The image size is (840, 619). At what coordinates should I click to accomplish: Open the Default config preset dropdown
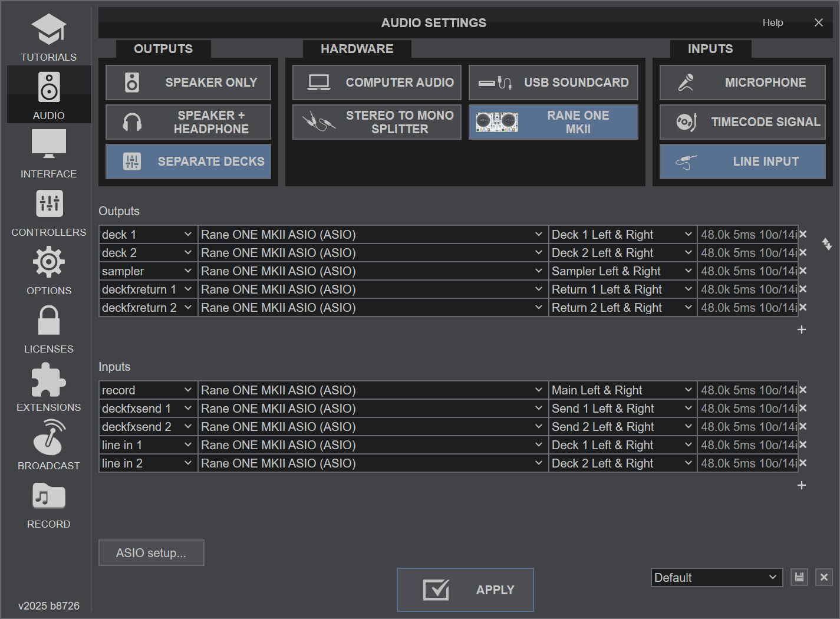[x=716, y=578]
